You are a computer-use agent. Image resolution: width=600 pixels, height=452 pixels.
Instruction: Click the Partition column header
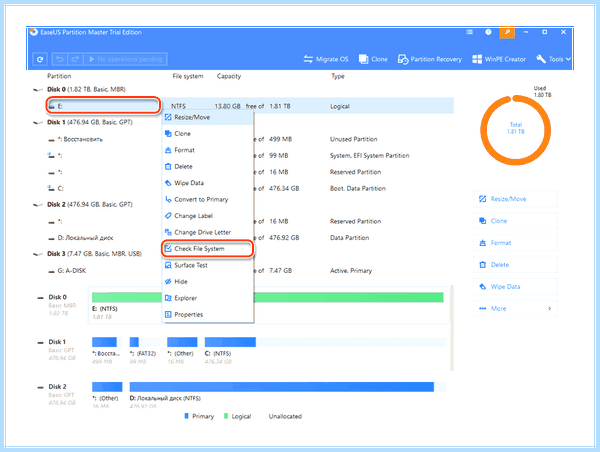point(59,76)
